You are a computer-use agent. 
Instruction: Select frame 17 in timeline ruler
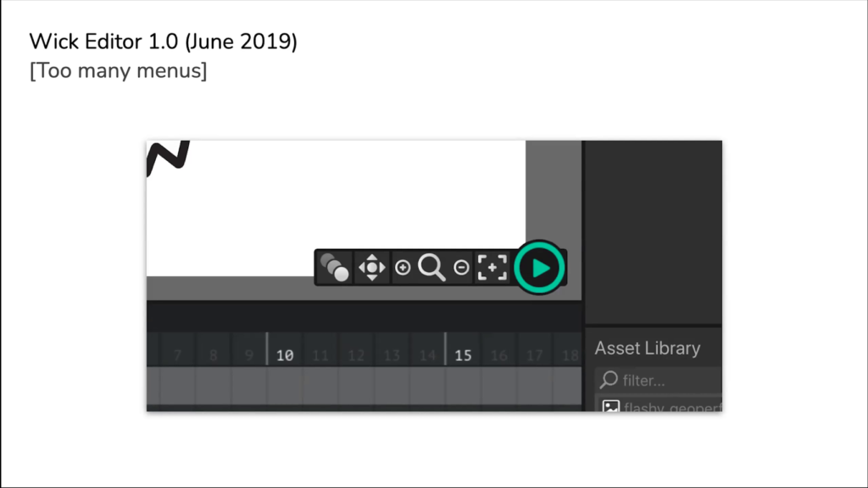pyautogui.click(x=534, y=355)
